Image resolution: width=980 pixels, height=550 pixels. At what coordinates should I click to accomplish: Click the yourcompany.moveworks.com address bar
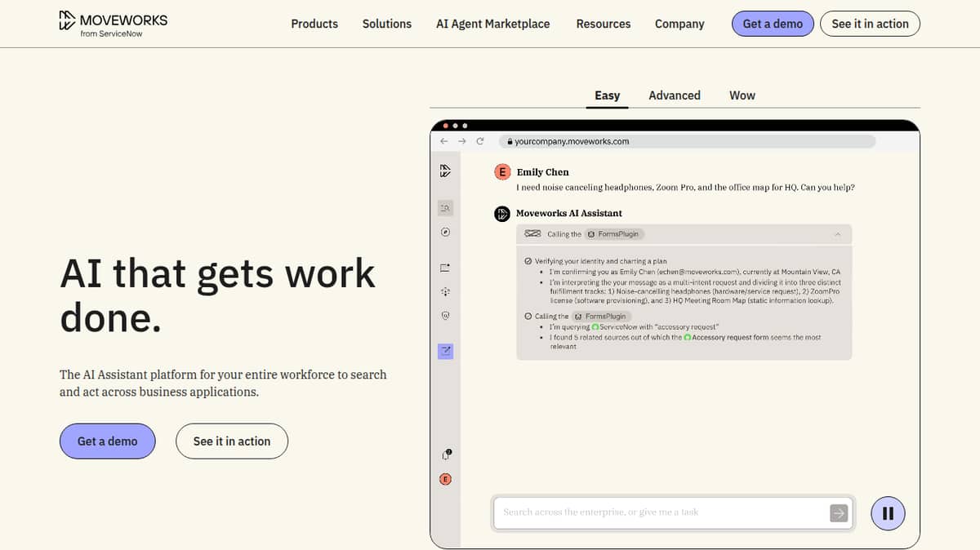pos(687,141)
